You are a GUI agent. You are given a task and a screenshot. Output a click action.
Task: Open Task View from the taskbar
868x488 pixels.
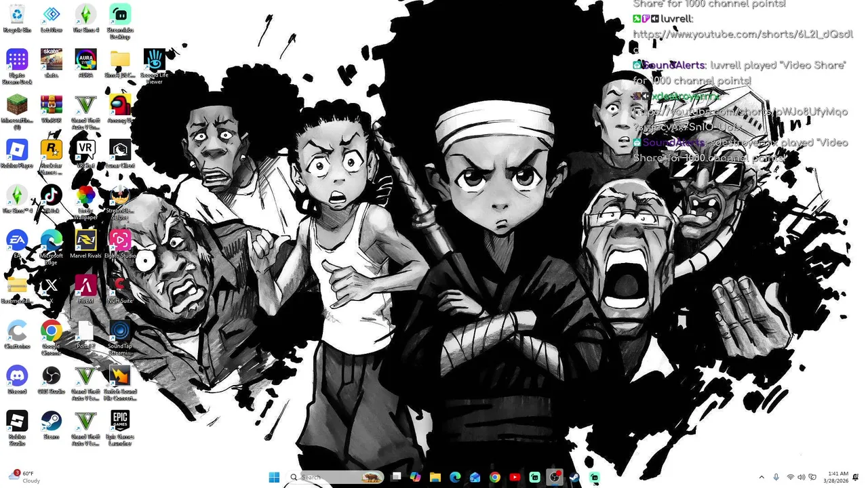click(x=396, y=477)
